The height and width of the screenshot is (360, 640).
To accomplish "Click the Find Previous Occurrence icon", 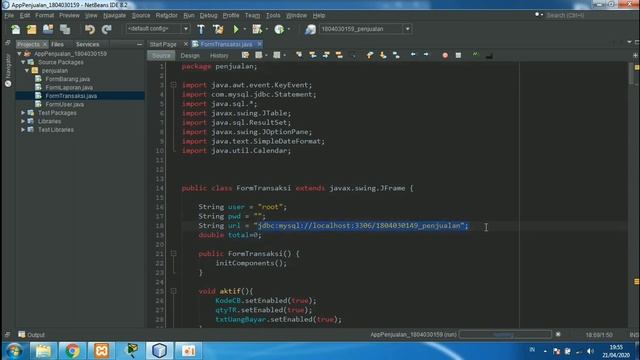I will coord(313,55).
